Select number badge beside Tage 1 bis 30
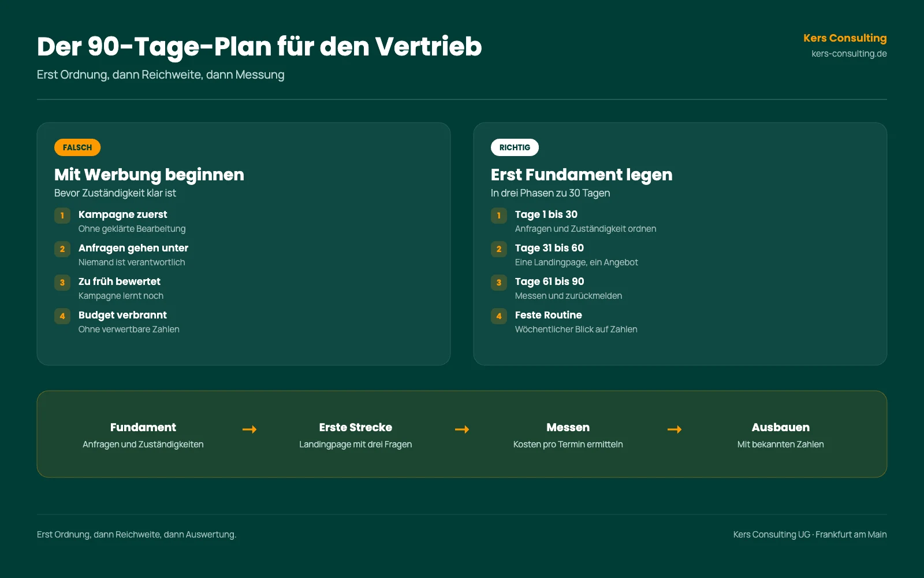This screenshot has height=578, width=924. (499, 216)
